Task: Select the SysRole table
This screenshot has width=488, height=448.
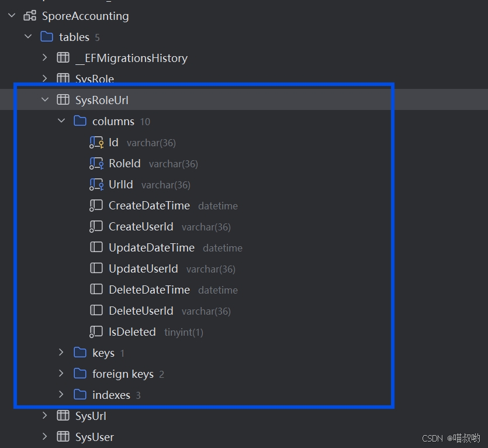Action: (x=94, y=79)
